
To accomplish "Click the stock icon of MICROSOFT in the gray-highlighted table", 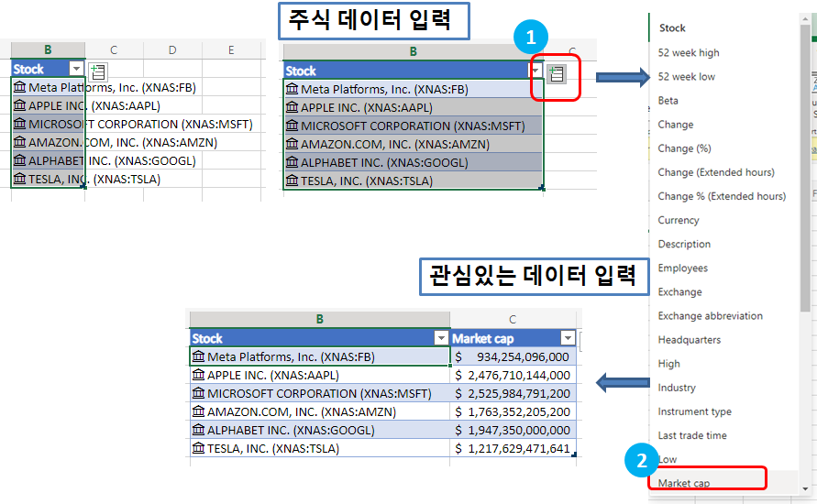I will [293, 126].
